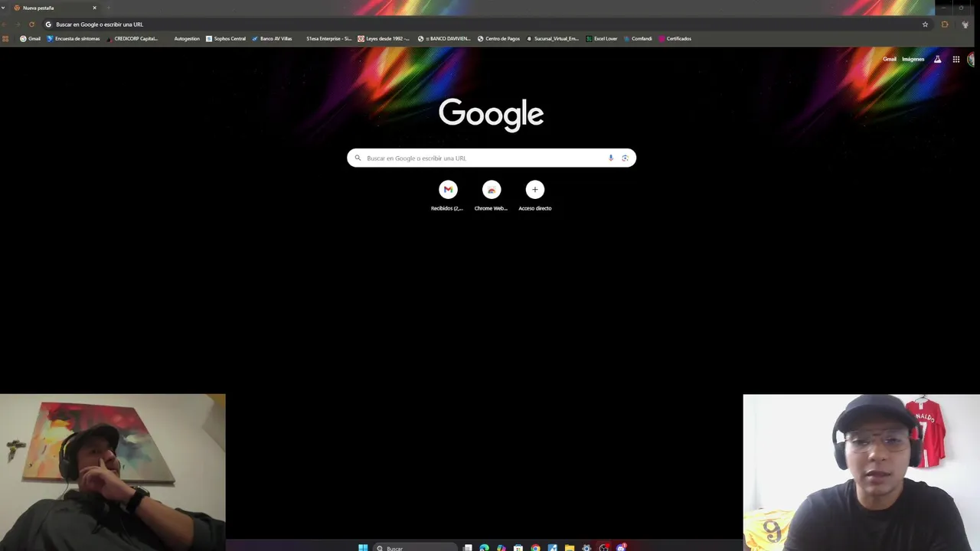Open the Imágenes link at top right
Image resolution: width=980 pixels, height=551 pixels.
click(x=913, y=59)
